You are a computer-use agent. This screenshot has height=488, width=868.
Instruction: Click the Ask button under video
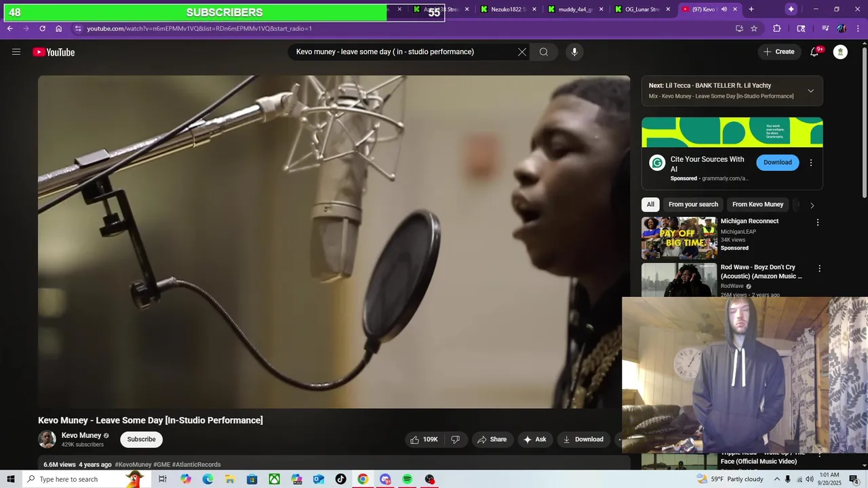point(534,439)
